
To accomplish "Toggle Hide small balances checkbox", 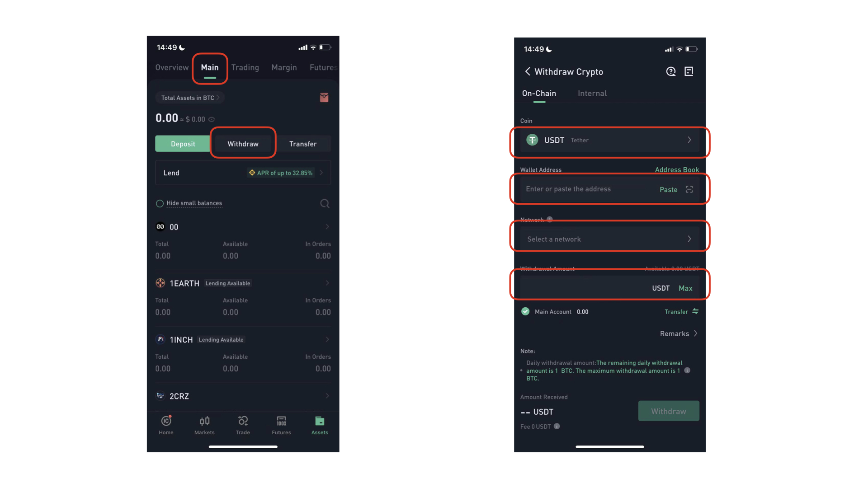I will coord(160,202).
